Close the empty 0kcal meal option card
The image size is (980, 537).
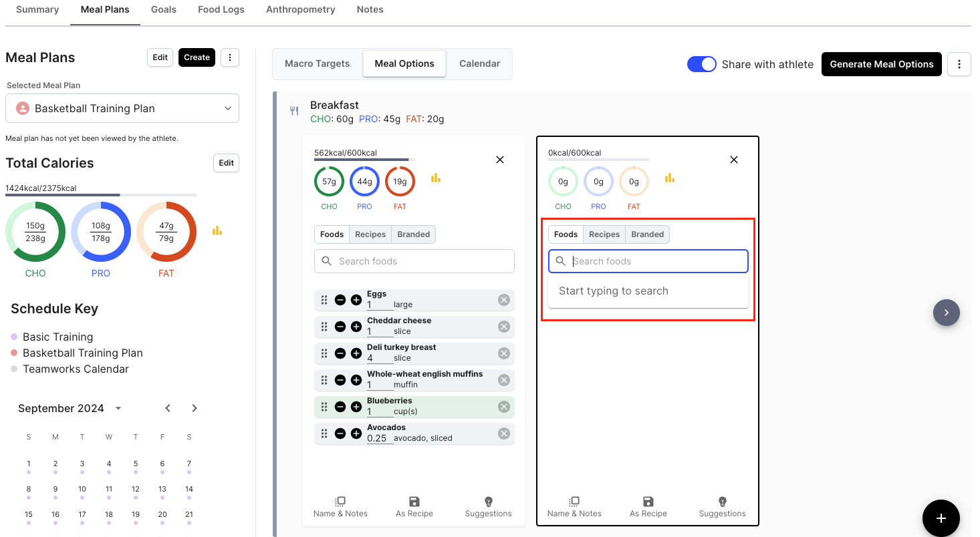(x=734, y=160)
